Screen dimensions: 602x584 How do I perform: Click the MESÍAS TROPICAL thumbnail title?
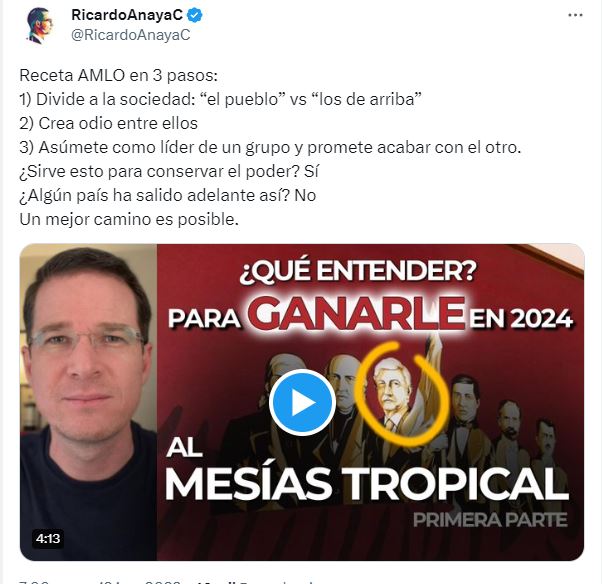click(x=367, y=483)
